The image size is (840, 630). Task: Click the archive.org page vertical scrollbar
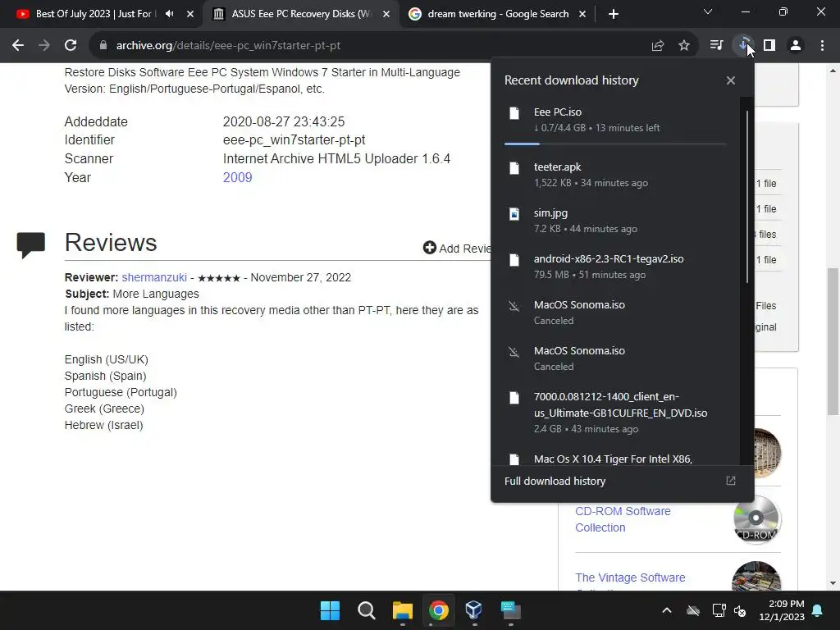point(833,341)
